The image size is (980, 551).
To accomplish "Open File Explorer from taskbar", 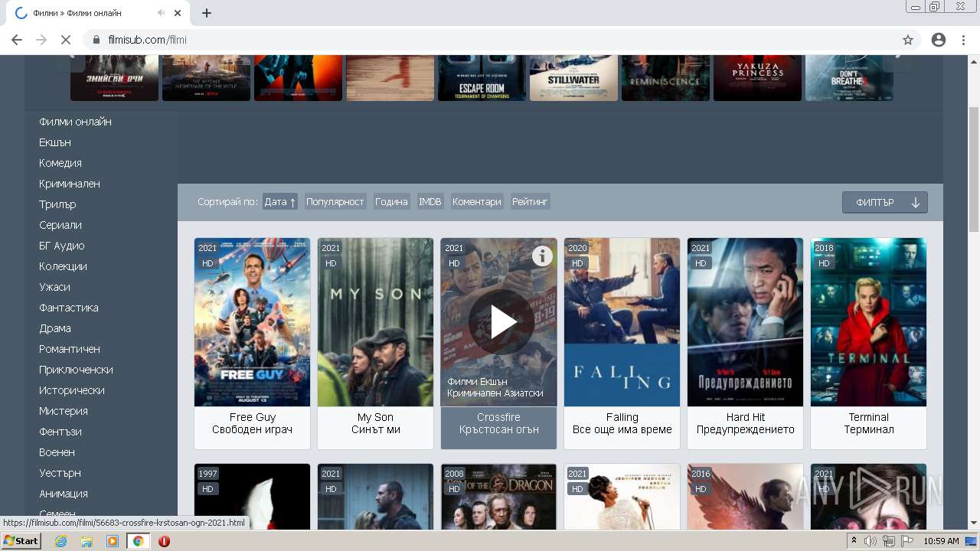I will pos(87,541).
